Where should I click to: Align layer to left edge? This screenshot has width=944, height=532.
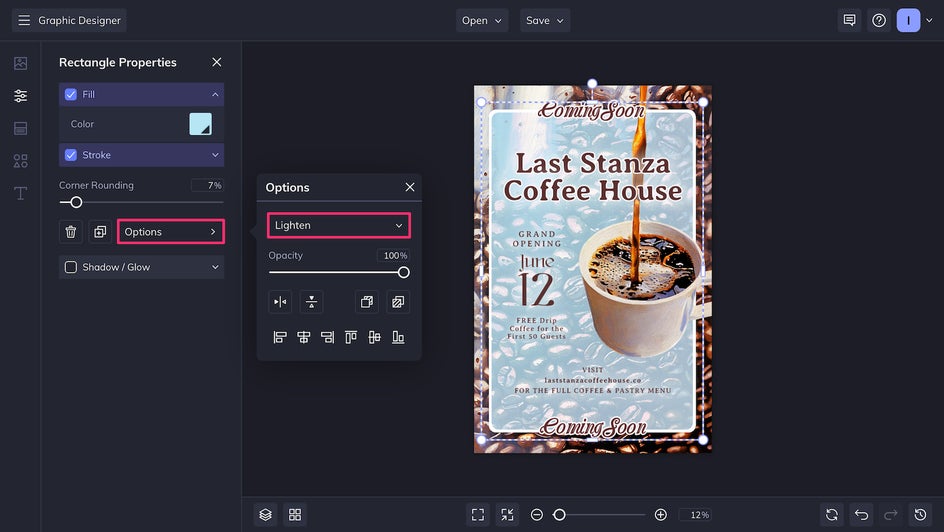(x=280, y=337)
